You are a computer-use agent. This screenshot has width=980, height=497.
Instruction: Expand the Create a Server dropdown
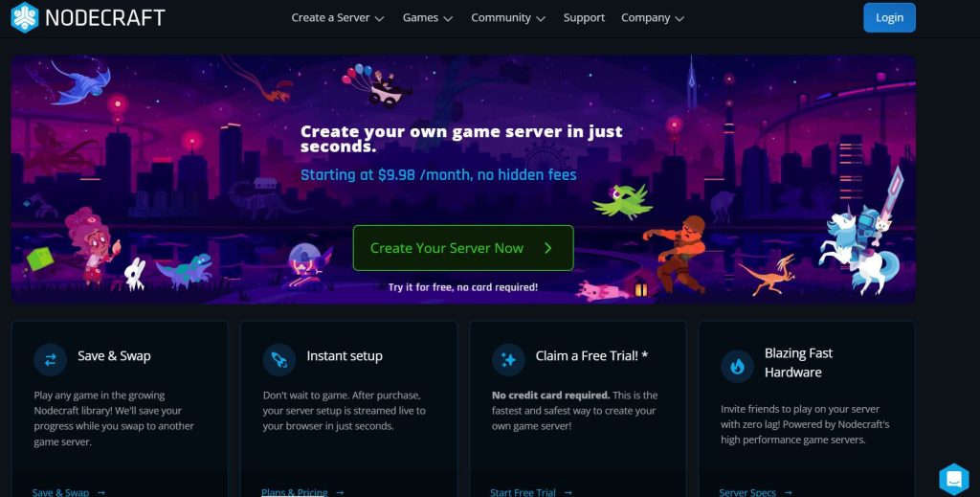[338, 18]
